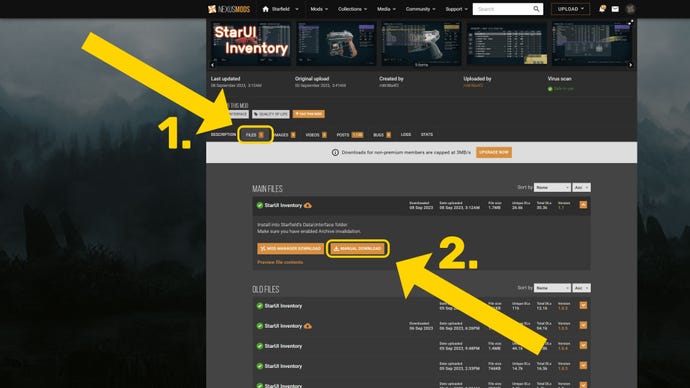Click the user avatar in the navbar
This screenshot has height=388, width=690.
pyautogui.click(x=630, y=9)
